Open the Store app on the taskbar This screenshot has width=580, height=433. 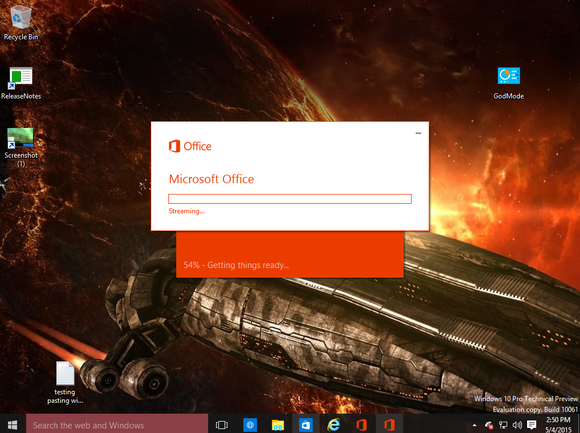[x=306, y=425]
